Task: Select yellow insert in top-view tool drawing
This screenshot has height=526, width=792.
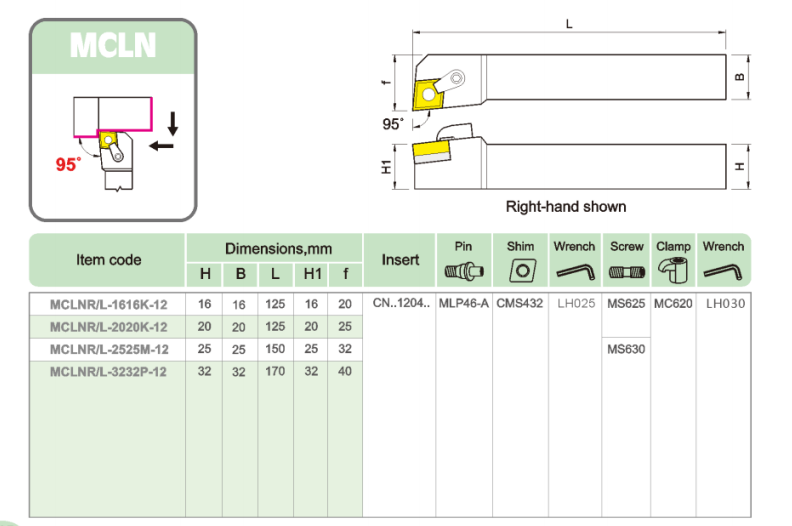Action: [x=428, y=93]
